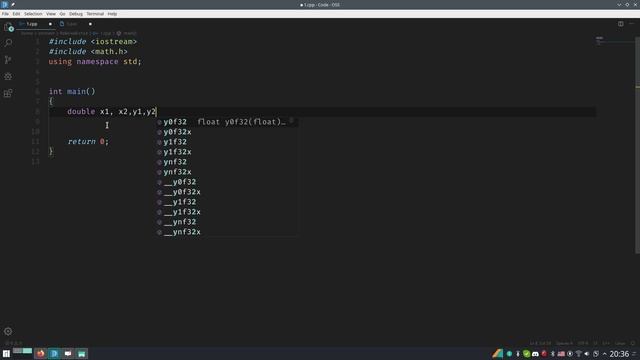The height and width of the screenshot is (360, 640).
Task: Open the Terminal menu
Action: (95, 14)
